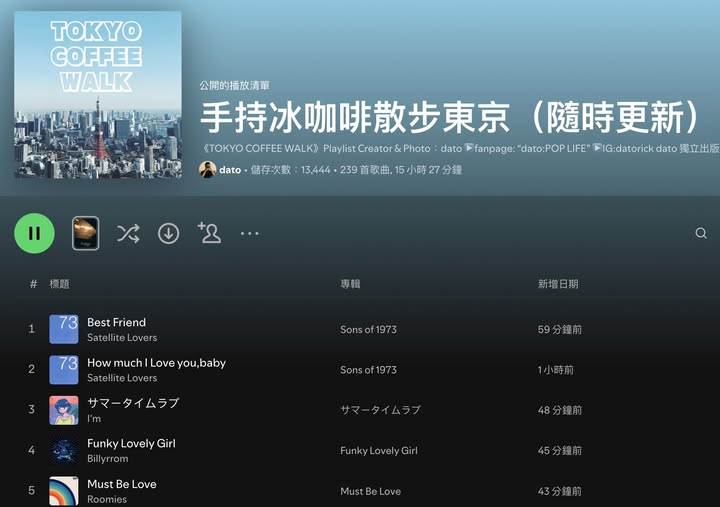This screenshot has width=720, height=507.
Task: Open the Sons of 1973 album link in row 2
Action: point(368,370)
